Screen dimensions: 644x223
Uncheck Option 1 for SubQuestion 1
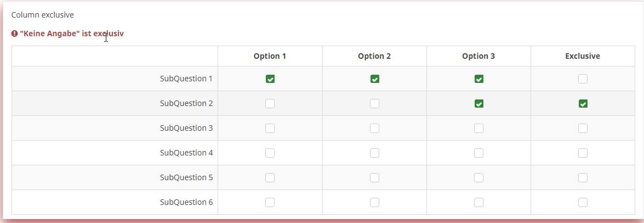(x=270, y=79)
